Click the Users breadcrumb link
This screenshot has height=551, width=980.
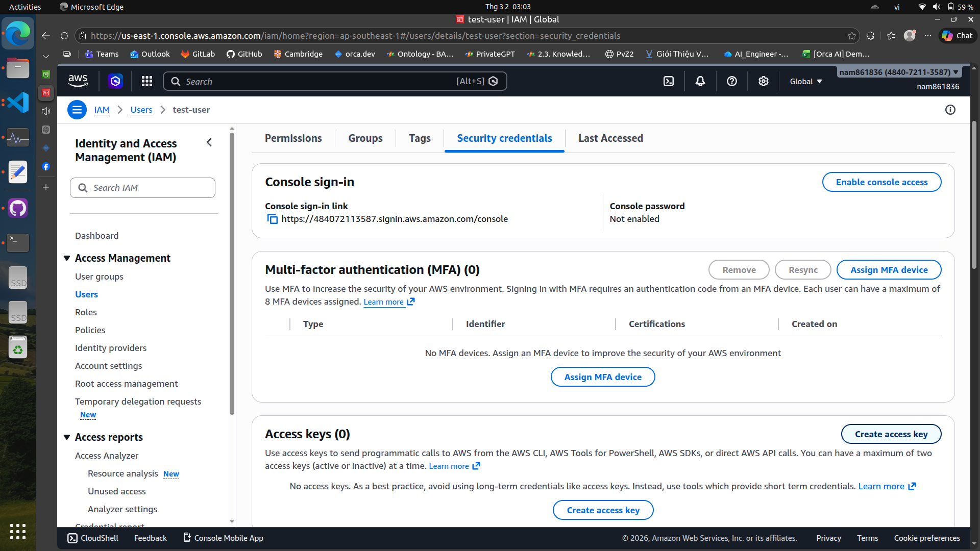coord(141,110)
